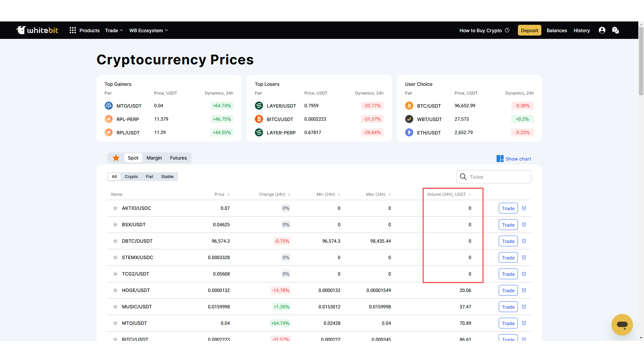Click into the Ticker search field
644x362 pixels.
pos(494,177)
